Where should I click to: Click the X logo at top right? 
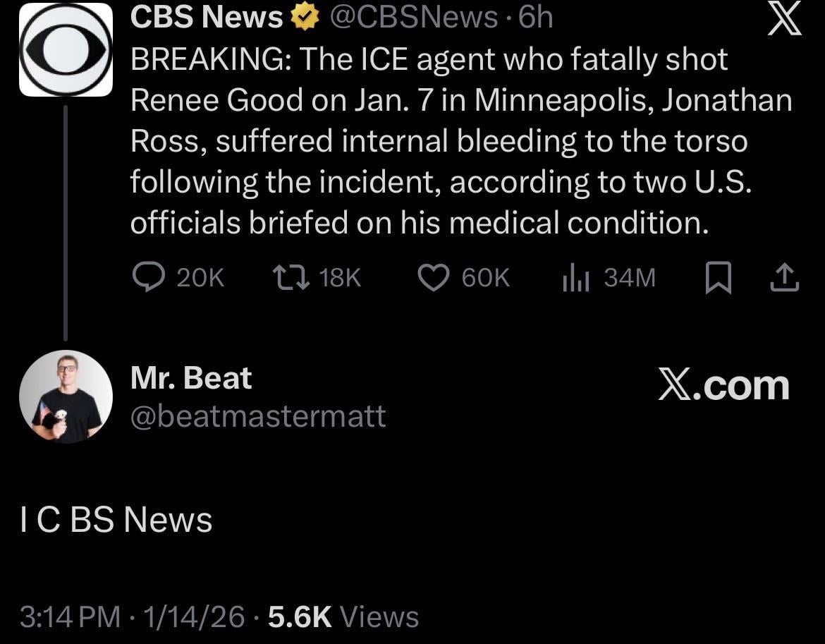(783, 20)
